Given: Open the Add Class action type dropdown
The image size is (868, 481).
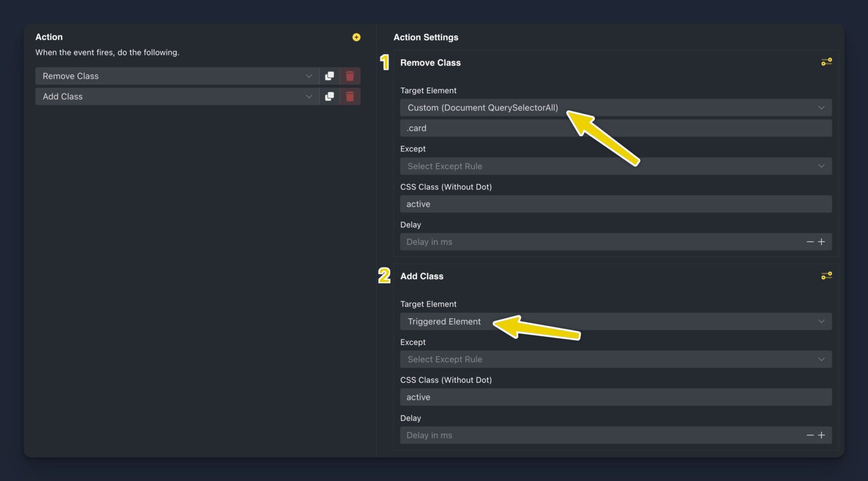Looking at the screenshot, I should coord(176,96).
